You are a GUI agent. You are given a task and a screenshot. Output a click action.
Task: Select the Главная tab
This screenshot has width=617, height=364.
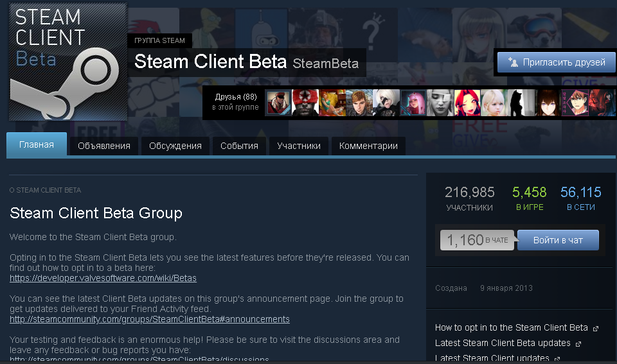coord(37,144)
